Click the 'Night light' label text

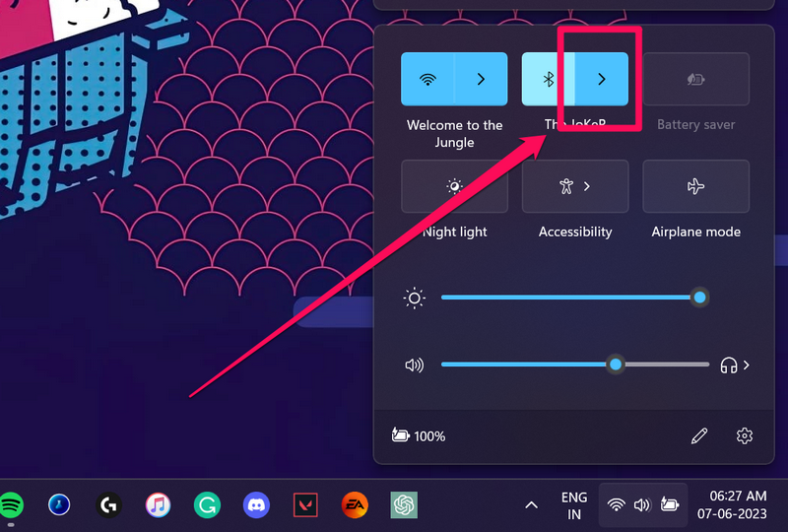pyautogui.click(x=455, y=232)
